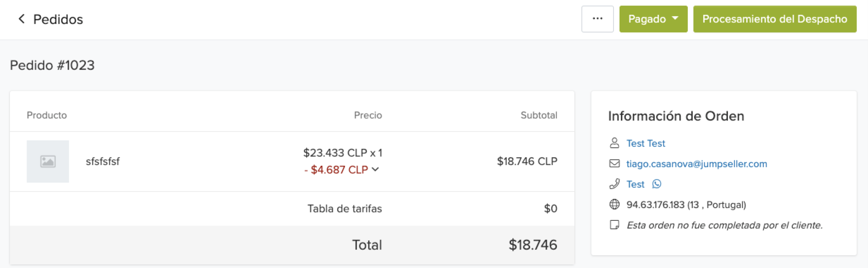The height and width of the screenshot is (268, 868).
Task: Open the three-dots more options button
Action: pos(597,19)
